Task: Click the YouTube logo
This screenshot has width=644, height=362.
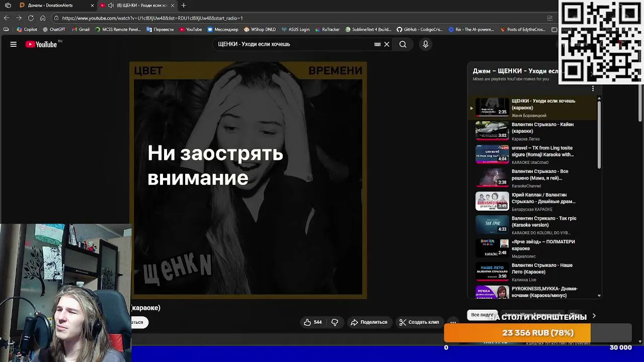Action: (42, 44)
